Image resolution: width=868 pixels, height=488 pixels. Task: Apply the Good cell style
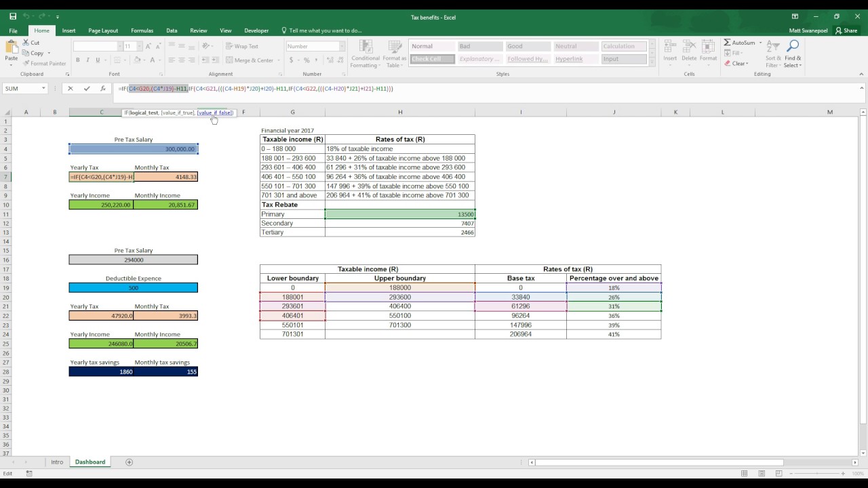point(528,46)
